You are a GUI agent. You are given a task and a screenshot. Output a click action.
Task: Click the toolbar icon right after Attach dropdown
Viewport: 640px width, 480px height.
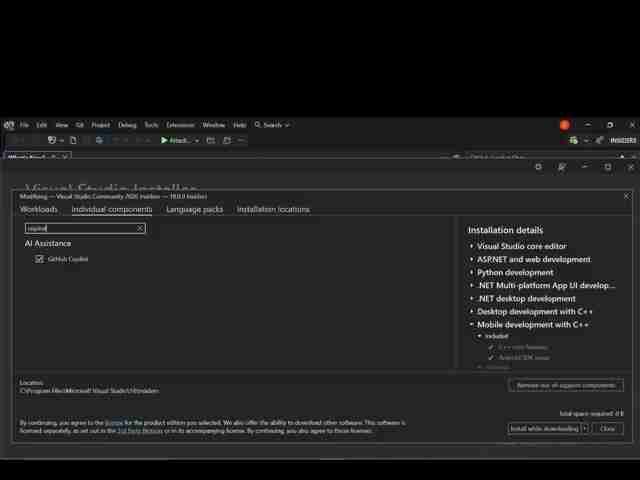click(211, 140)
